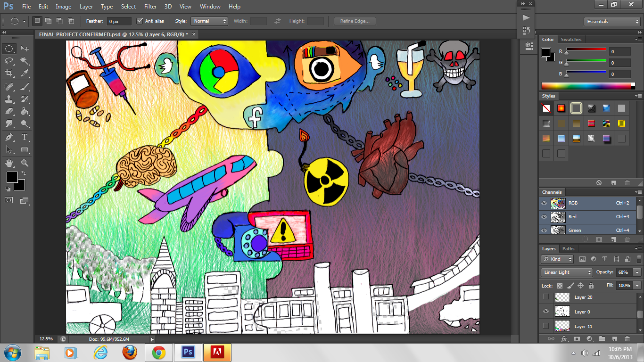This screenshot has height=362, width=644.
Task: Show Layer 11 visibility box
Action: coord(546,326)
